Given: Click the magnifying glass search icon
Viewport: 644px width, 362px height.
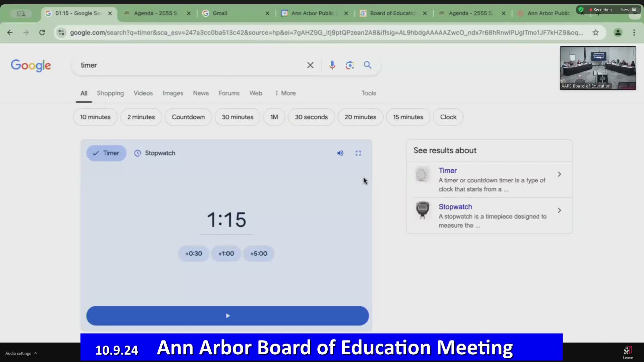Looking at the screenshot, I should pyautogui.click(x=368, y=65).
